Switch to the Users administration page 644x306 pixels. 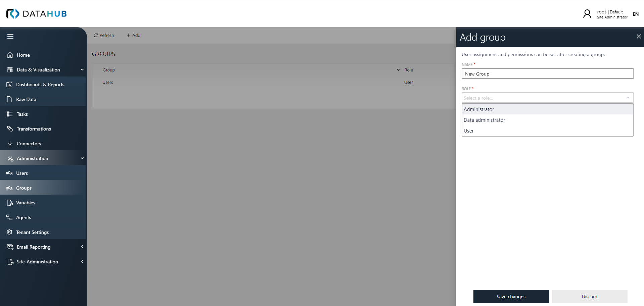pyautogui.click(x=21, y=173)
